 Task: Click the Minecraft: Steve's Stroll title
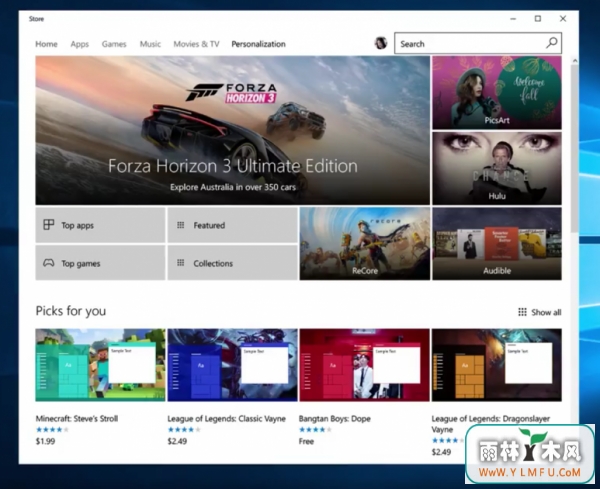coord(77,419)
